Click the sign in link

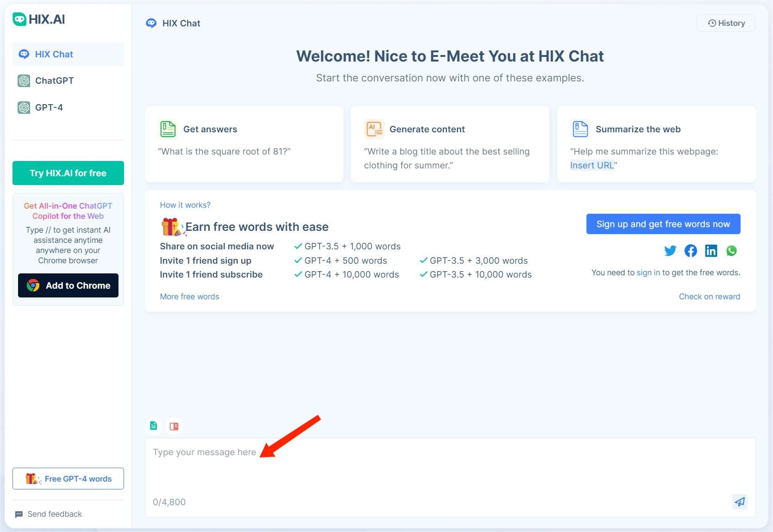[648, 272]
